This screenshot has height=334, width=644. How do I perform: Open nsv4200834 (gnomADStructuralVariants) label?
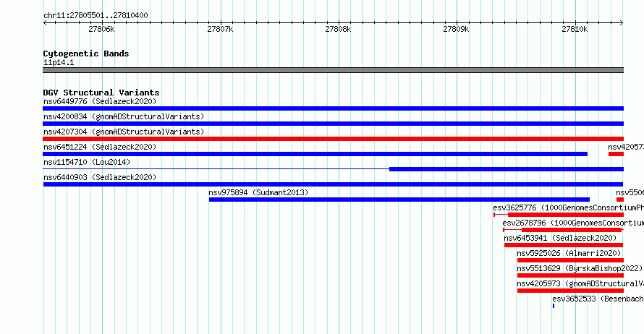pyautogui.click(x=124, y=116)
